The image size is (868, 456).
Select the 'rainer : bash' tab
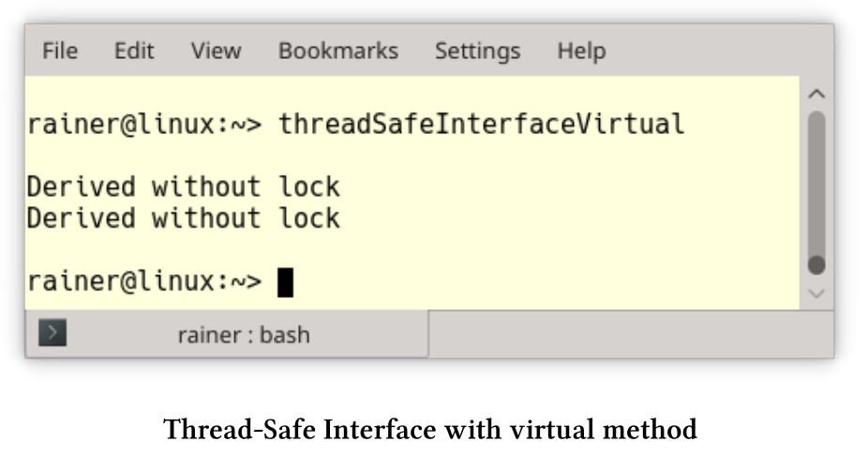click(227, 334)
